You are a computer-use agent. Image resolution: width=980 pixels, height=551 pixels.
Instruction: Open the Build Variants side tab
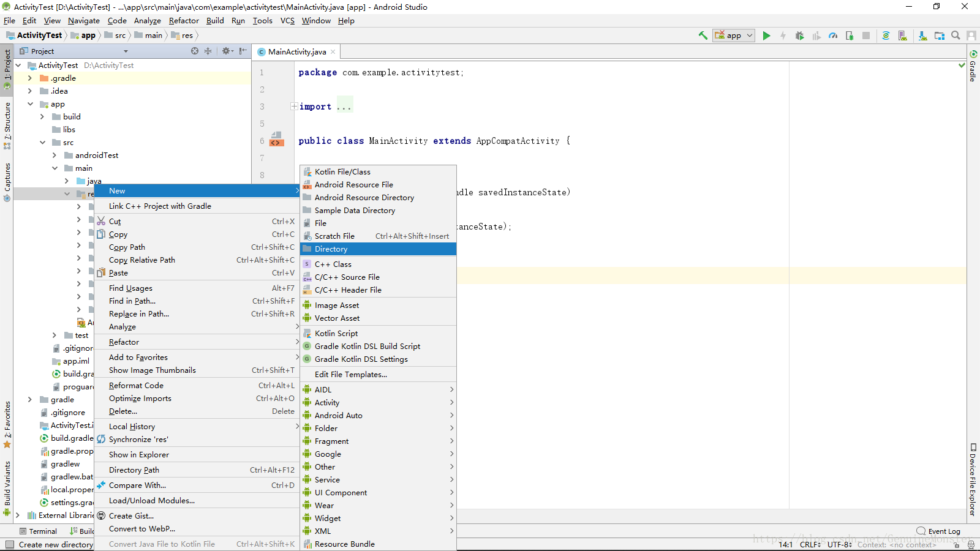[7, 488]
